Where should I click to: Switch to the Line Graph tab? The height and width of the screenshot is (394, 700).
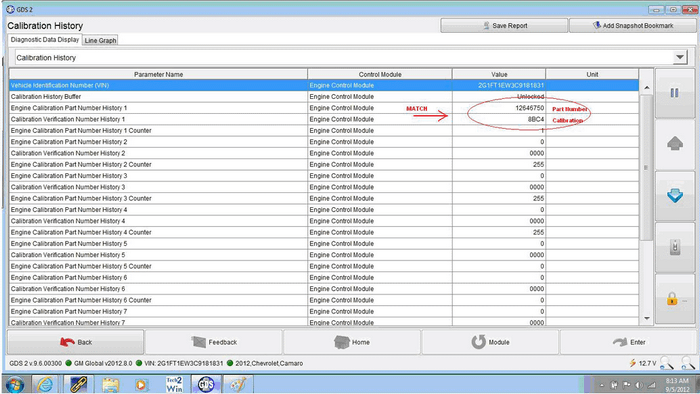(100, 40)
